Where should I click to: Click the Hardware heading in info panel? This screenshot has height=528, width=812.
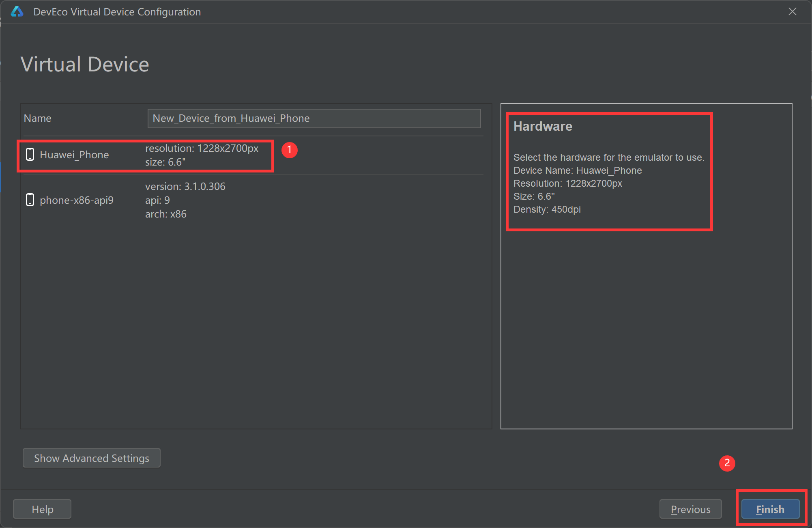point(543,126)
